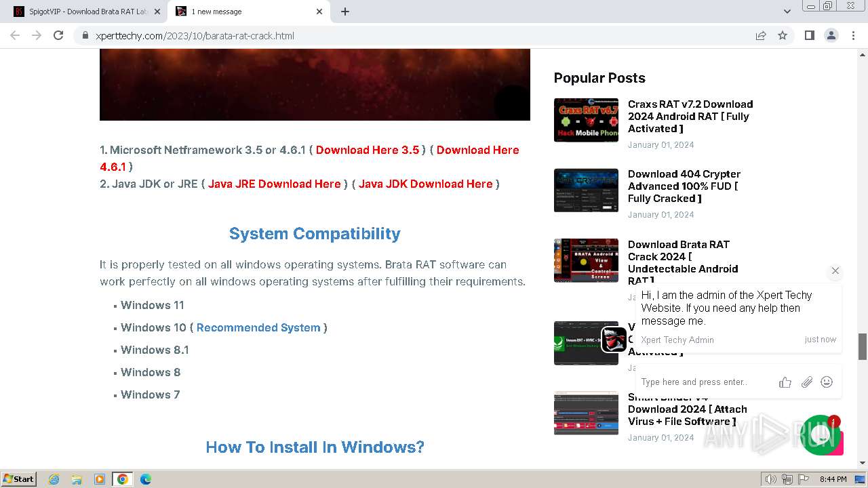868x488 pixels.
Task: Type in chat 'Type here and press enter' field
Action: [705, 382]
